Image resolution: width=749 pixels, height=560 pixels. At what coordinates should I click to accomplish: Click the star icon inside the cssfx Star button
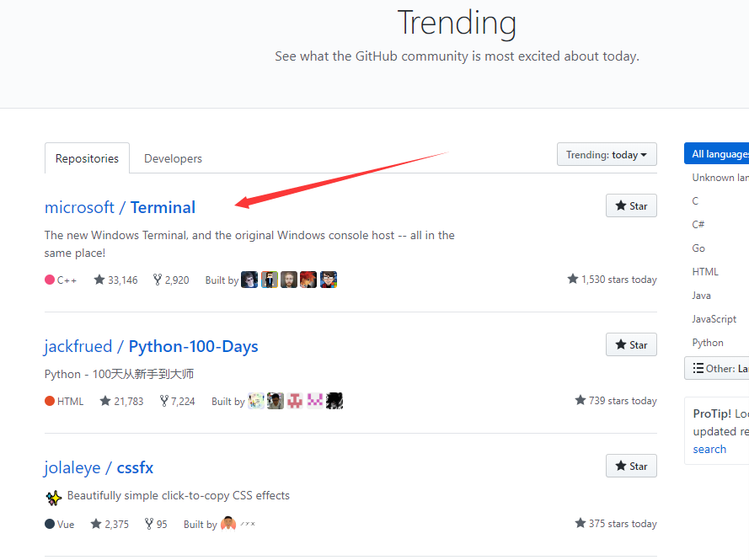(621, 466)
